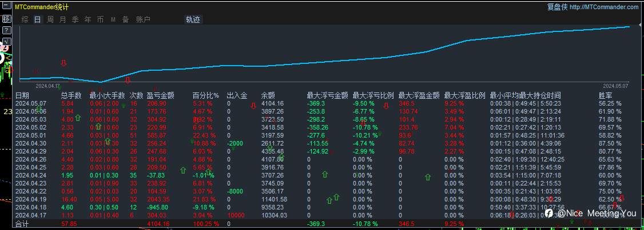Click the 11401.58 balance value
Screen dimensions: 644x230
point(274,199)
